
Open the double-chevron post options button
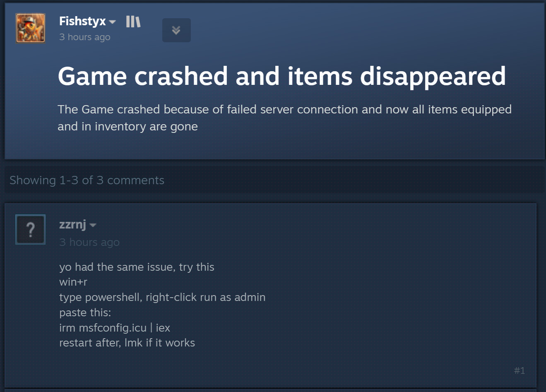pyautogui.click(x=176, y=30)
